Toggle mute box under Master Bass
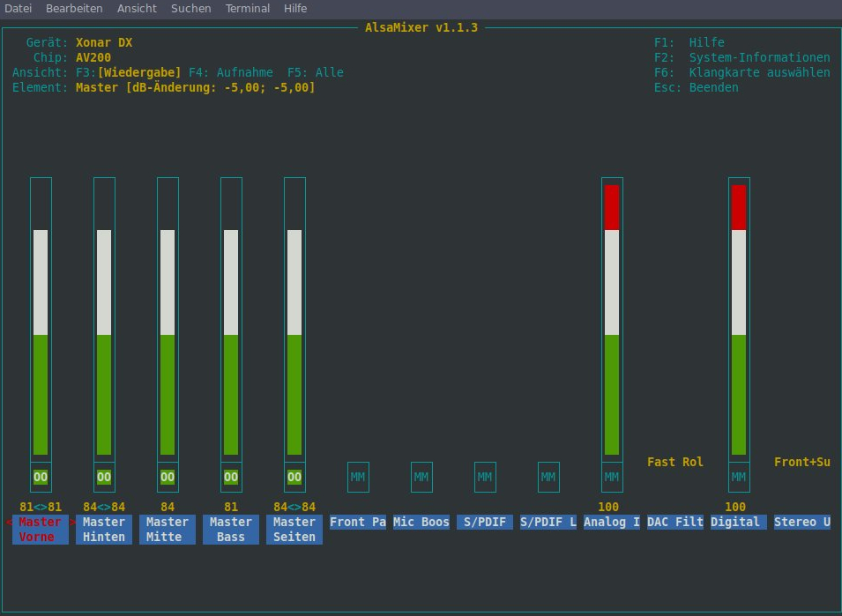The height and width of the screenshot is (616, 842). [x=231, y=477]
